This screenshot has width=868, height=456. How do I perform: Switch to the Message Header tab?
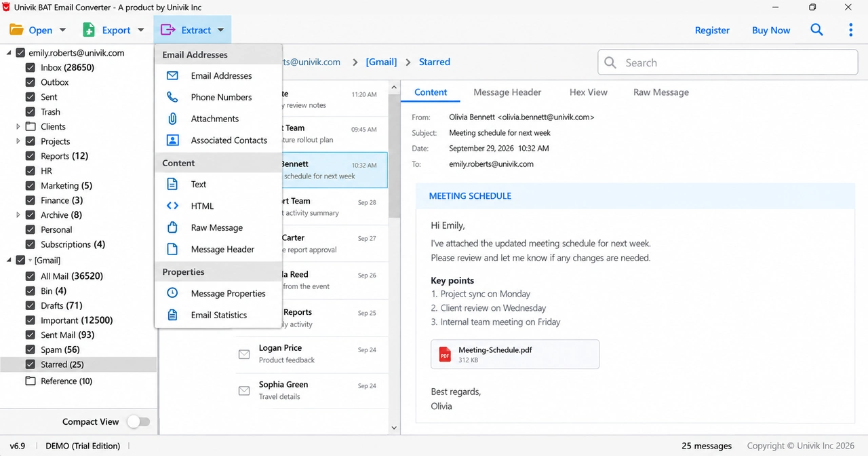click(507, 92)
